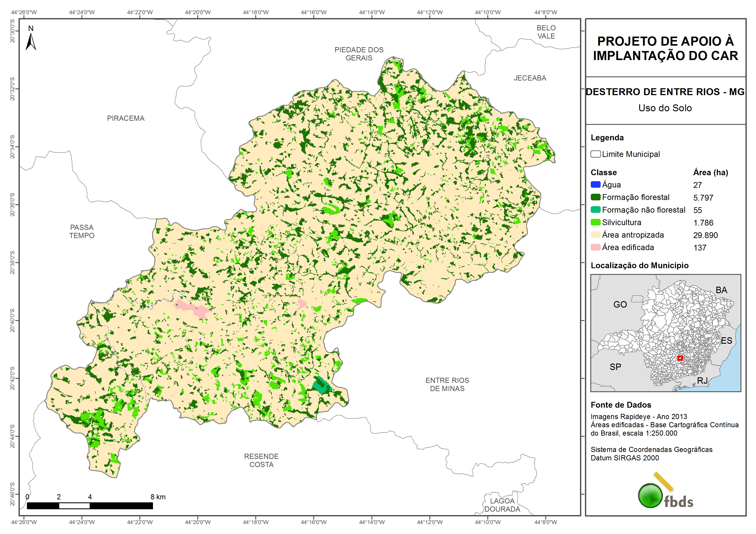Click the teal Formação não florestal swatch
Image resolution: width=756 pixels, height=534 pixels.
click(595, 210)
